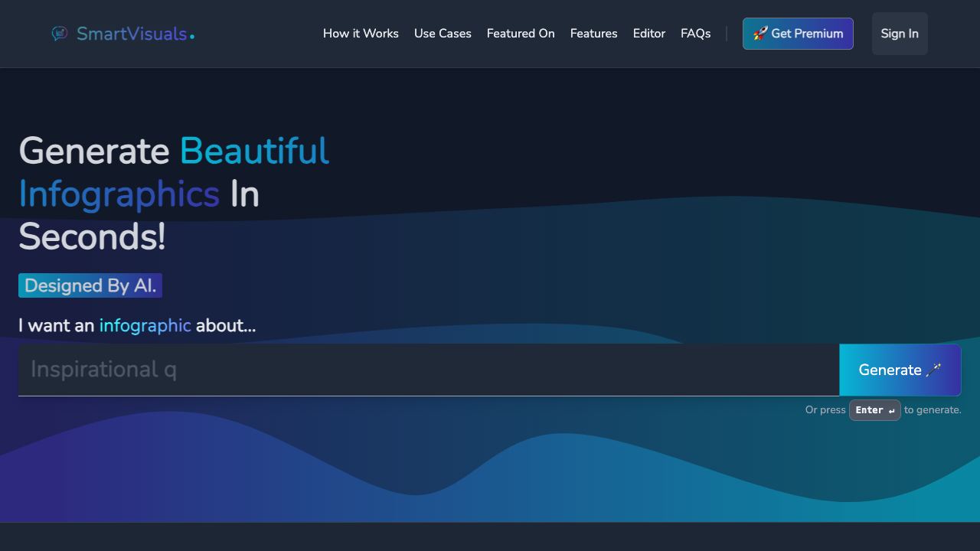Click the Sign In button
The height and width of the screenshot is (551, 980).
(x=900, y=34)
